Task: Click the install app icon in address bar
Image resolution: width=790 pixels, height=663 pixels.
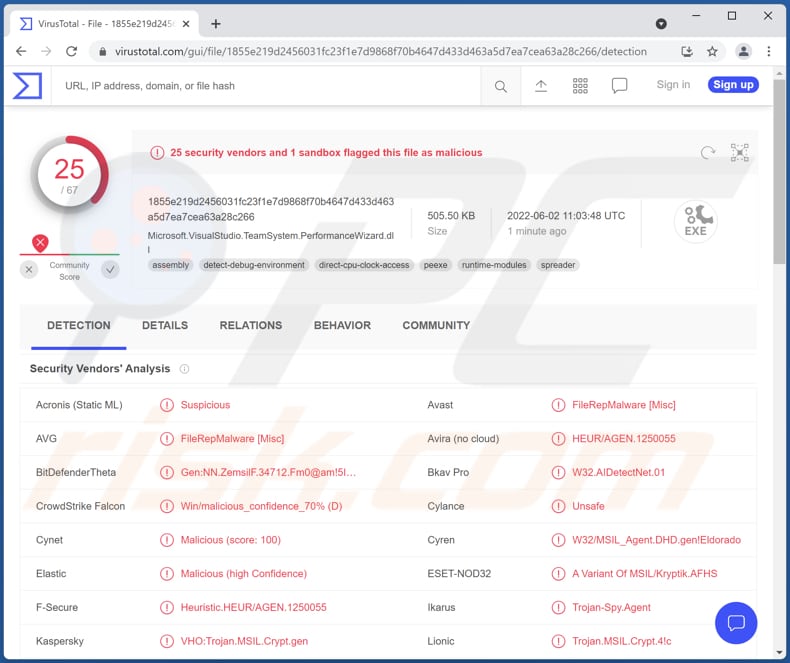Action: pyautogui.click(x=687, y=51)
